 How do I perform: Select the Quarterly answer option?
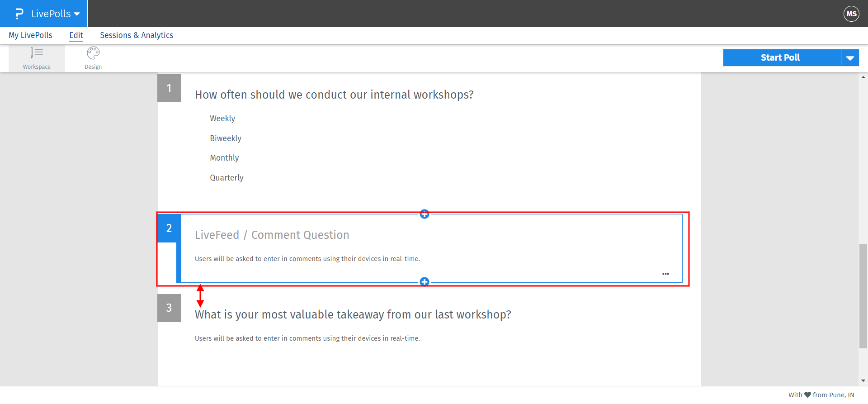point(226,177)
